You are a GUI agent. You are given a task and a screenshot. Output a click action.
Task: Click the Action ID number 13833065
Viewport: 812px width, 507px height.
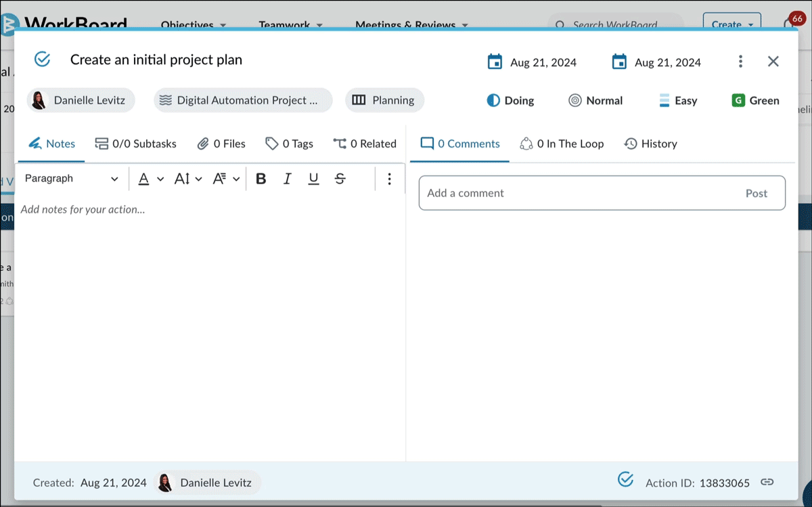[724, 483]
